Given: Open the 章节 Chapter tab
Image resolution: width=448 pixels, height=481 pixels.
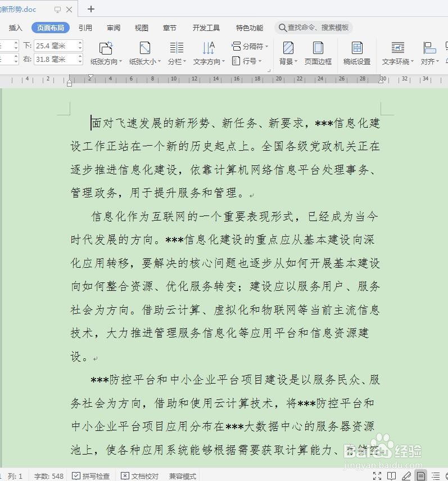Looking at the screenshot, I should 169,28.
